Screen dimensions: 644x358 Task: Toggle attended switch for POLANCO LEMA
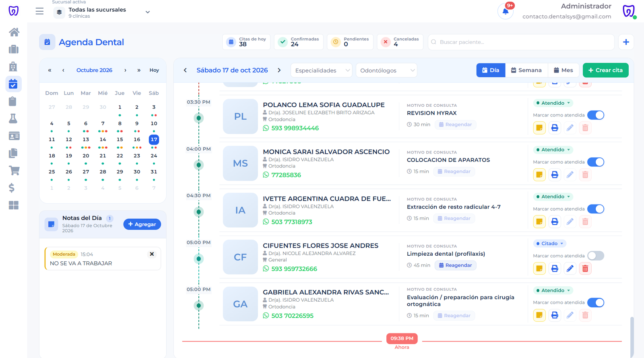tap(596, 115)
